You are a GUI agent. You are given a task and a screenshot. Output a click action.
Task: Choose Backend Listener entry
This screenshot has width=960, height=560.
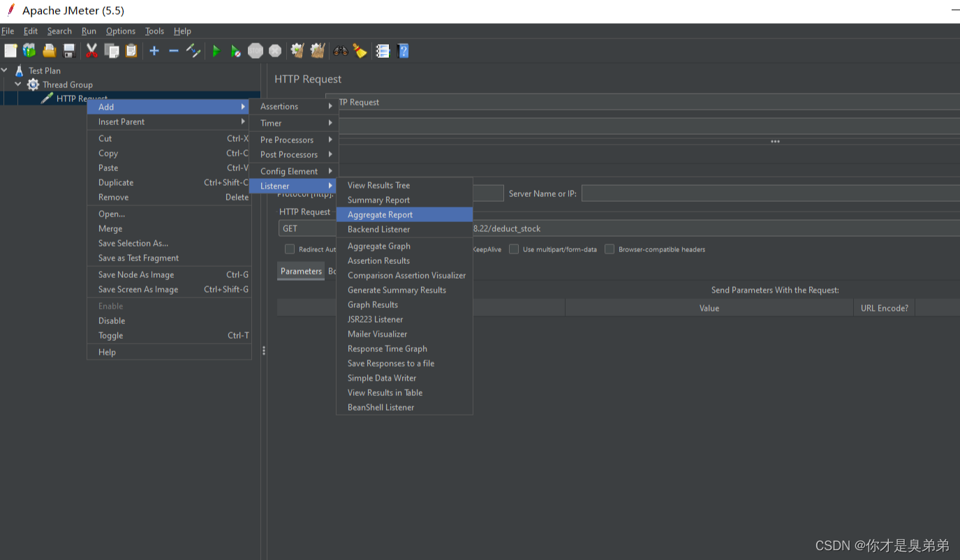(x=404, y=229)
